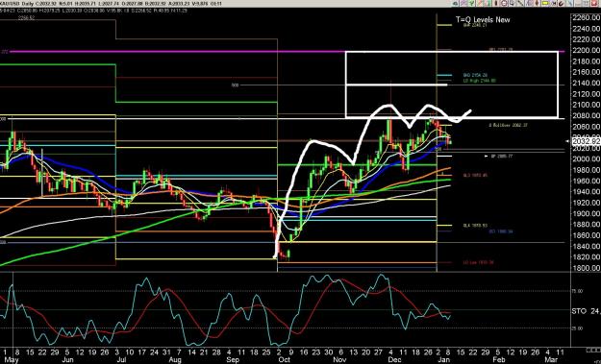The image size is (601, 364).
Task: Click the brown diamond-shaped toolbar icon
Action: tap(537, 4)
